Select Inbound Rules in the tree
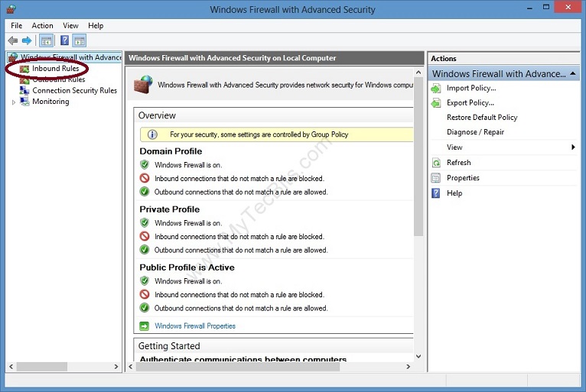This screenshot has height=392, width=586. tap(56, 68)
